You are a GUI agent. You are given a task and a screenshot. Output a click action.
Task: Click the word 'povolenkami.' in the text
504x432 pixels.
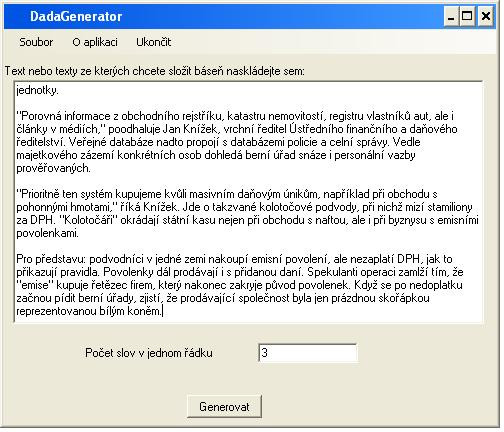48,233
